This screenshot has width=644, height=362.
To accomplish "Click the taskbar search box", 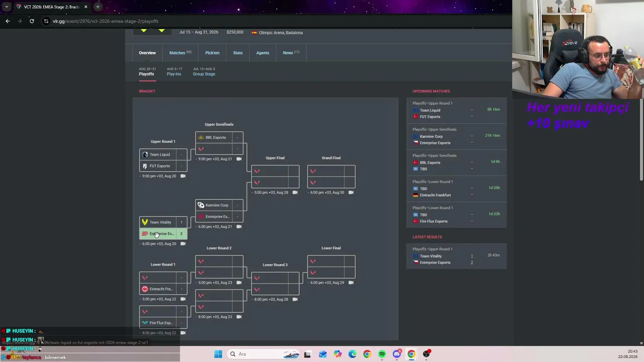I will point(263,354).
